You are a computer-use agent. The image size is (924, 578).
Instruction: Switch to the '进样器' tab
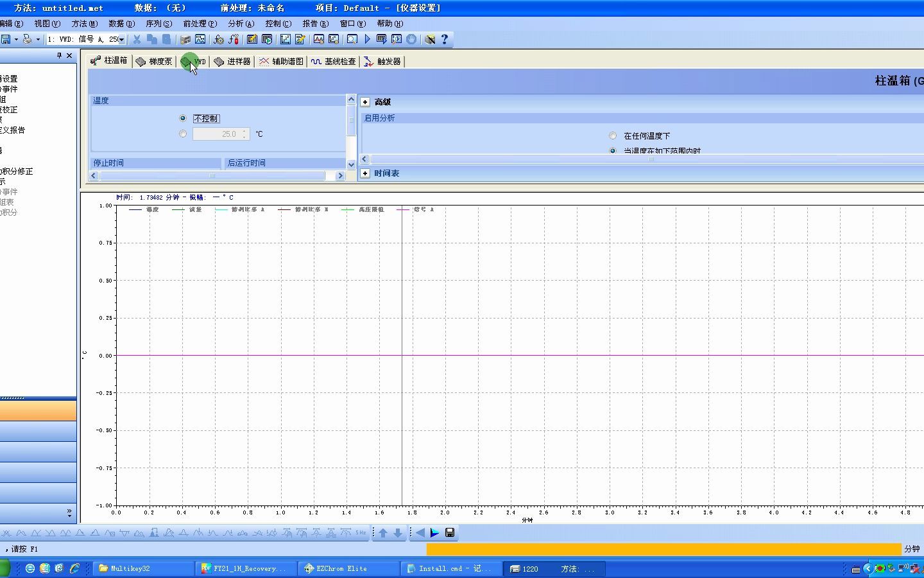tap(232, 62)
